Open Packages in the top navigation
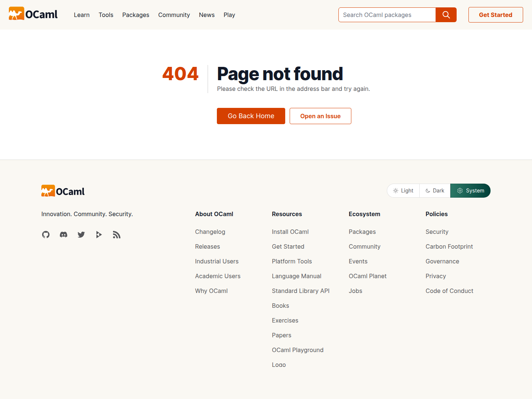 136,15
